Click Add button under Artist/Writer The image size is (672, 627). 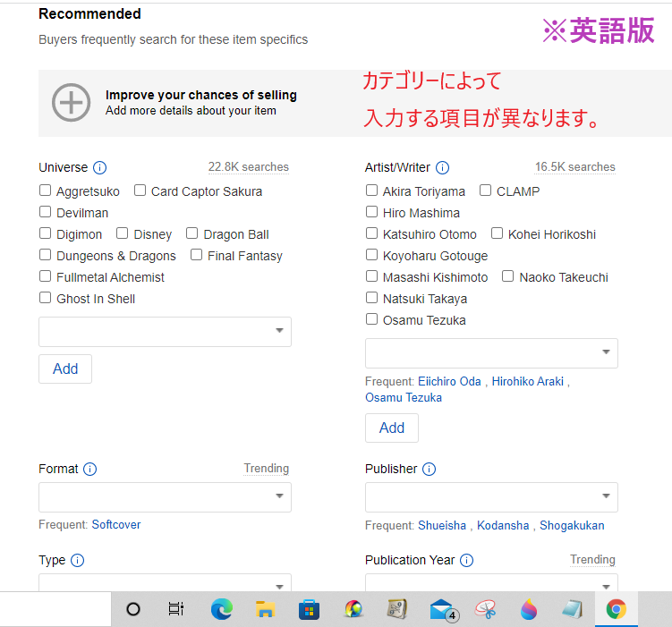coord(392,428)
